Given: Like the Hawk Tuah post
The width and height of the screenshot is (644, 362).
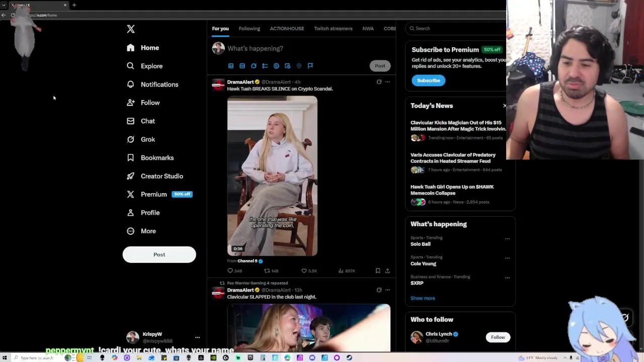Looking at the screenshot, I should pos(309,271).
